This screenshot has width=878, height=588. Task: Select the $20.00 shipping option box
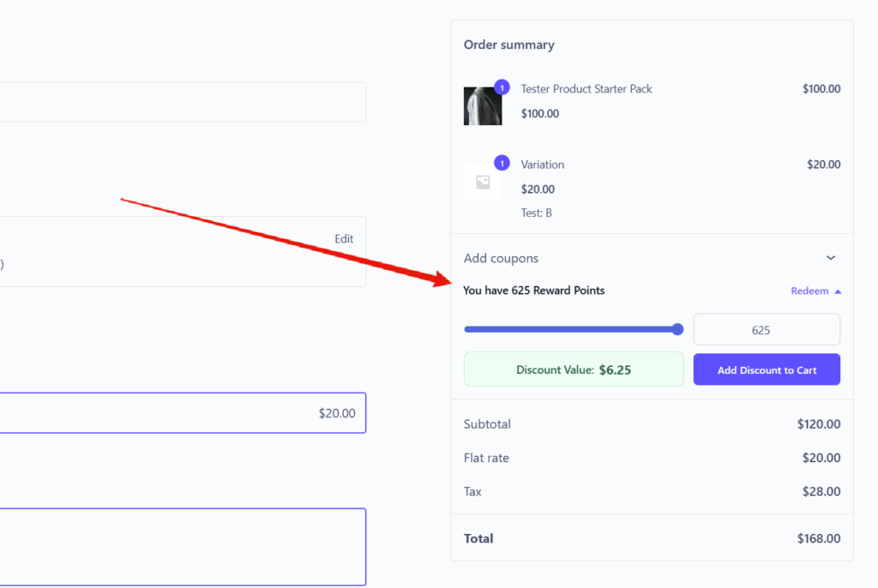(182, 413)
